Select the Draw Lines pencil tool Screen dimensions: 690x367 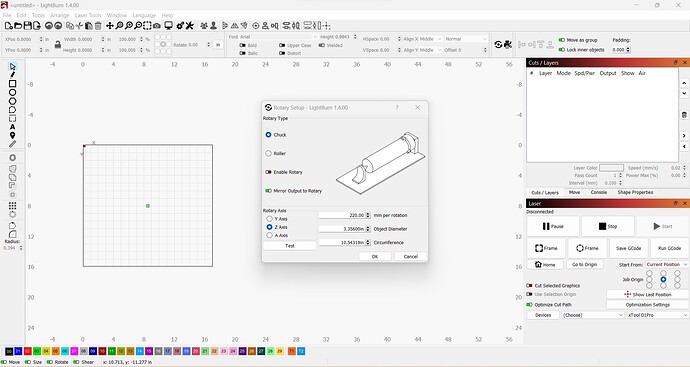(12, 75)
